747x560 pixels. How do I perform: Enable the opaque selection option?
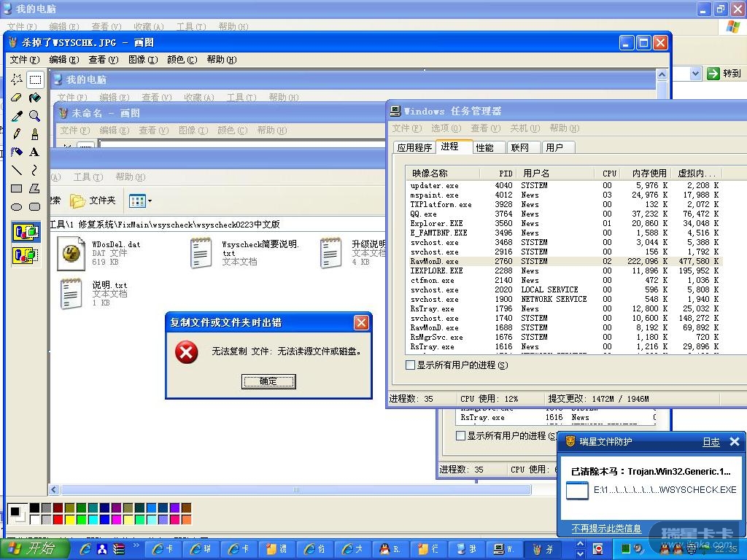tap(26, 233)
